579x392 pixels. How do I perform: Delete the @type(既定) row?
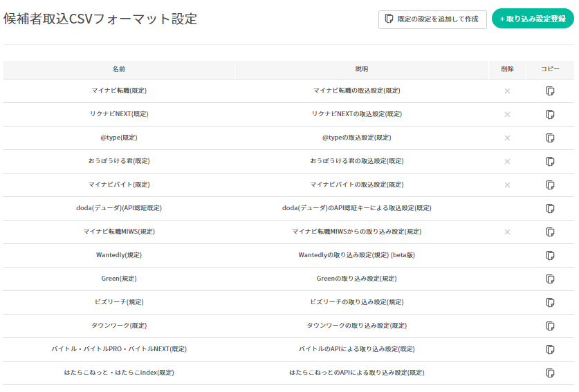(507, 138)
